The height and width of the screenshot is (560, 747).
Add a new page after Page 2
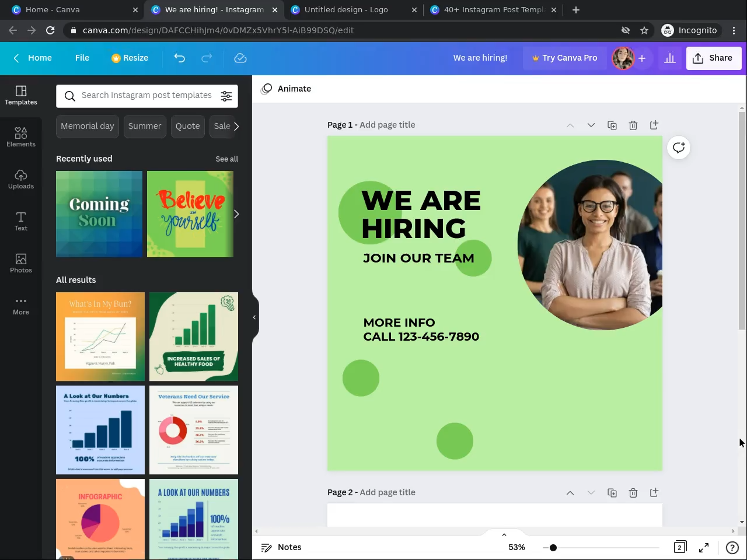point(654,492)
